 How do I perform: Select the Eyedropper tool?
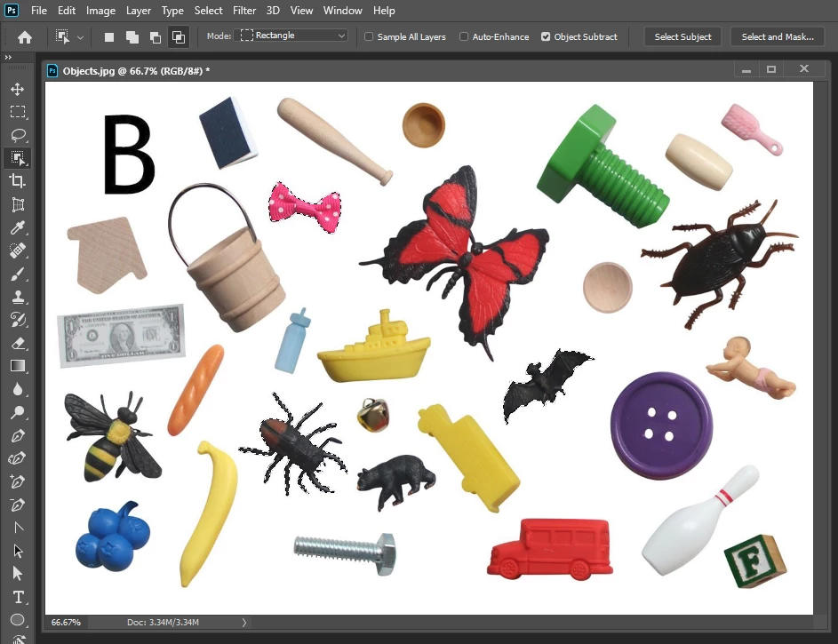tap(18, 228)
